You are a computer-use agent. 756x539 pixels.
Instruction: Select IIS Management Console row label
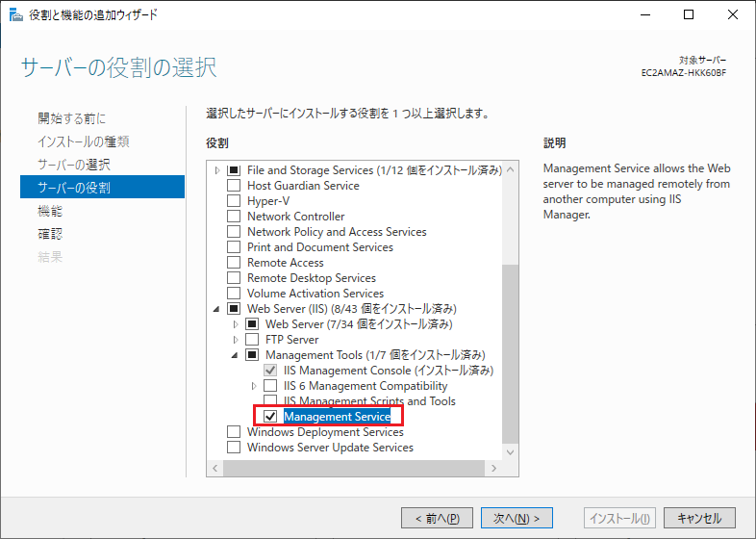click(x=389, y=371)
